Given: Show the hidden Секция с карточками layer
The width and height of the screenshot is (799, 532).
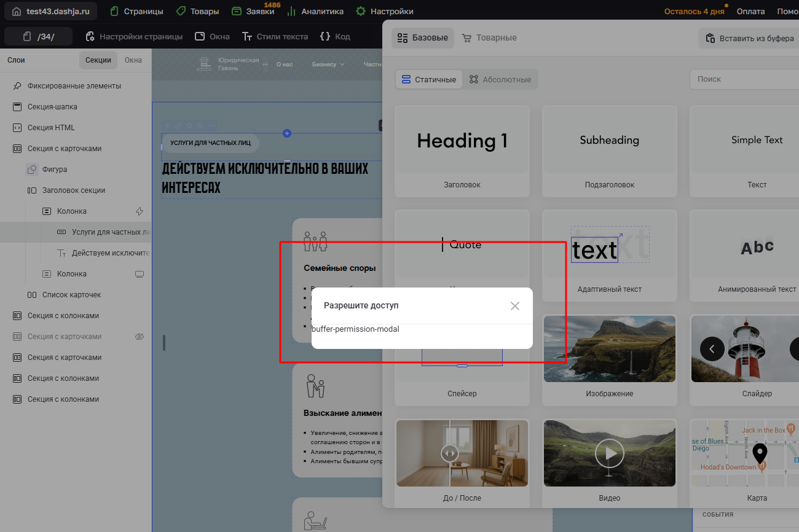Looking at the screenshot, I should [x=140, y=337].
